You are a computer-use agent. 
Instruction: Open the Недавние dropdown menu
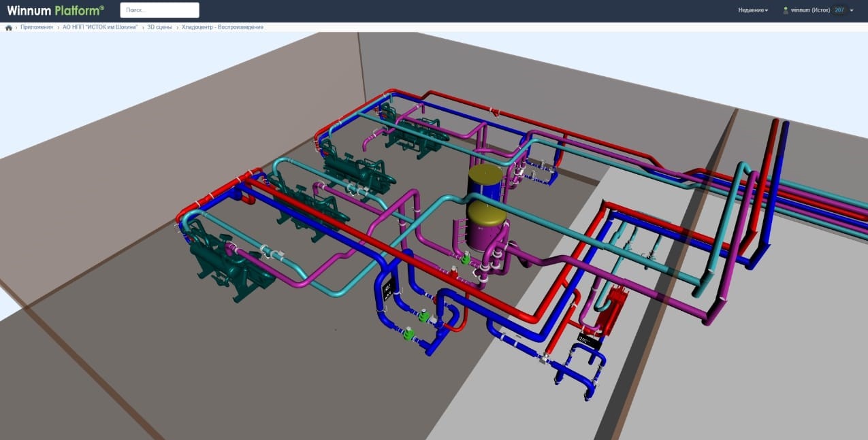coord(753,10)
